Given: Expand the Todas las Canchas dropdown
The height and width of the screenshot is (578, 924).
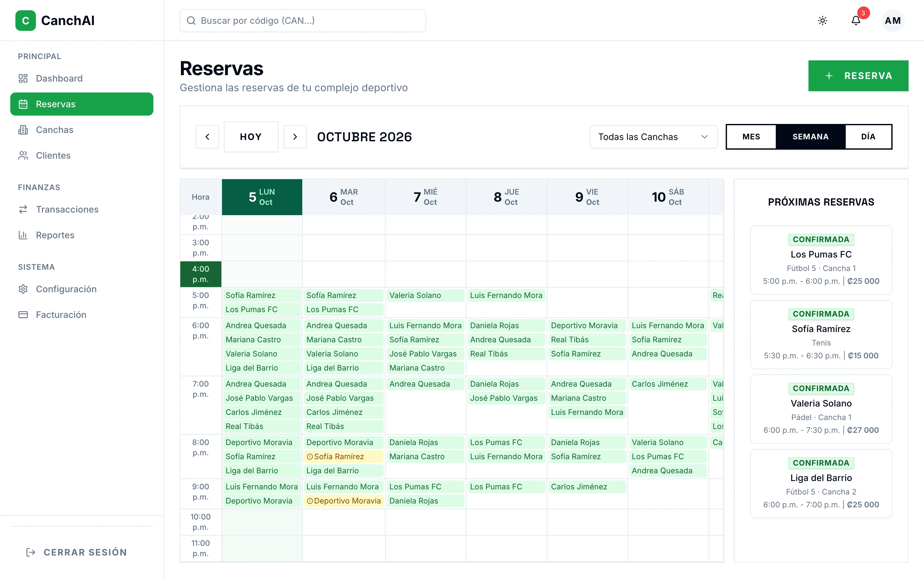Looking at the screenshot, I should [x=653, y=137].
